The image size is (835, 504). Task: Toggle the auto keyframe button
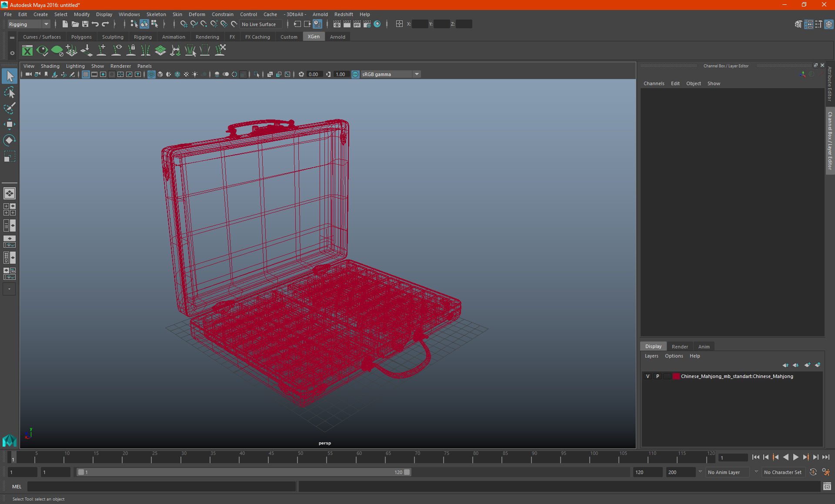813,472
